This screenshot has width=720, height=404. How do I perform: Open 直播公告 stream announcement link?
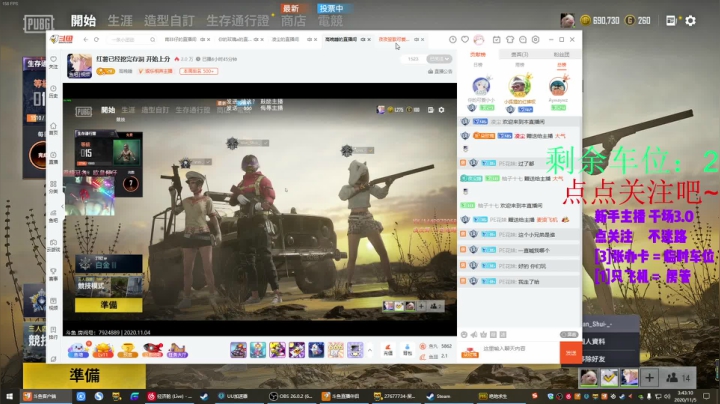[x=440, y=72]
